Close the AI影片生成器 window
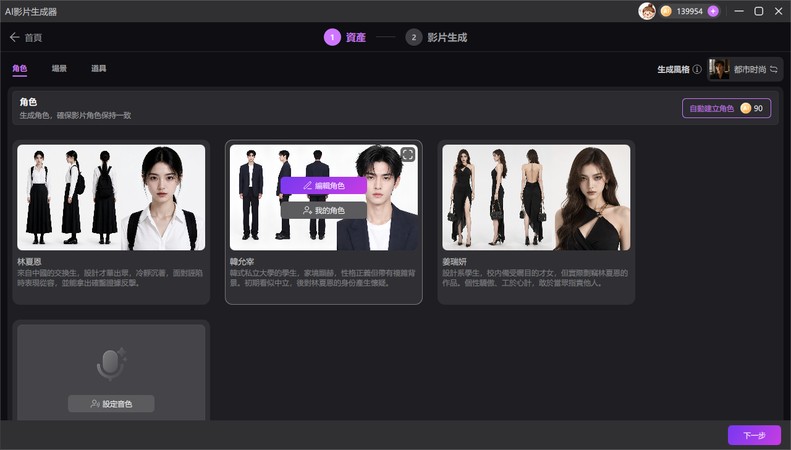This screenshot has width=791, height=450. [x=778, y=11]
